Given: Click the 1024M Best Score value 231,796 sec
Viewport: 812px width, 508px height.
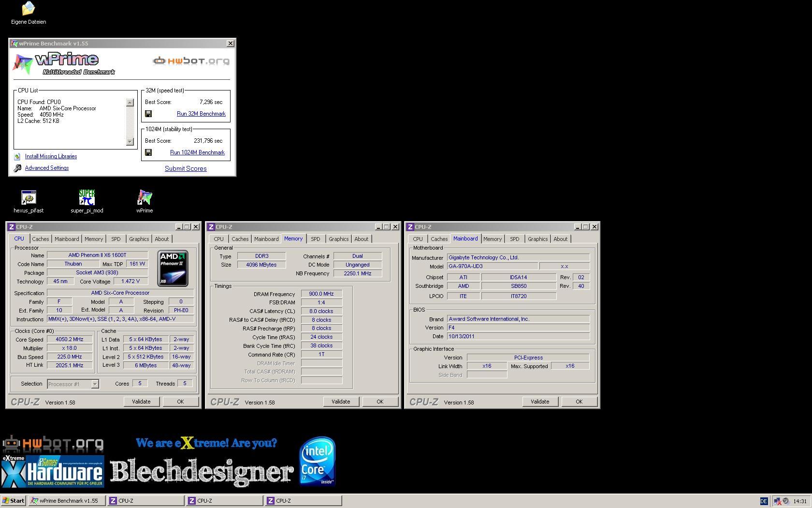Looking at the screenshot, I should pyautogui.click(x=208, y=141).
